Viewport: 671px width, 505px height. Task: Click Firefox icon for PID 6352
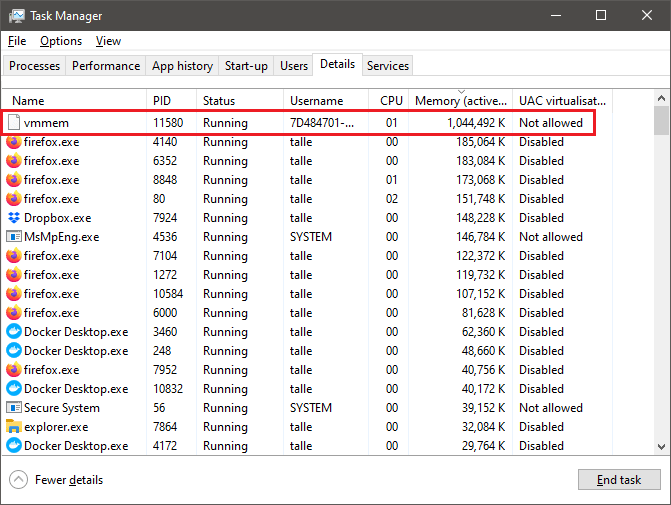tap(14, 161)
